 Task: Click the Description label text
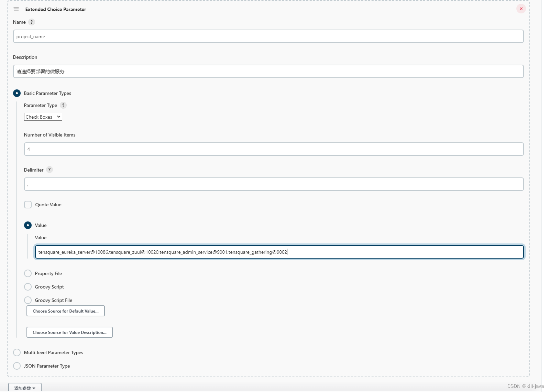pos(25,57)
